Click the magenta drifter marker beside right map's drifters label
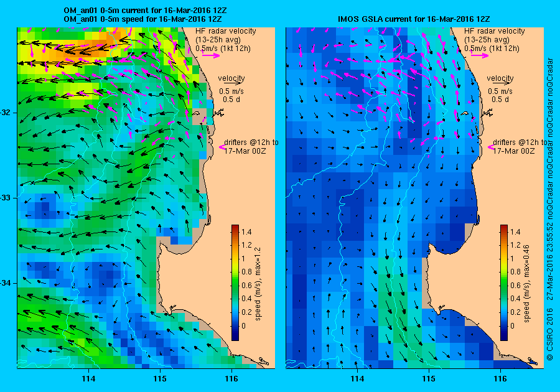Viewport: 560px width, 392px height. tap(491, 147)
